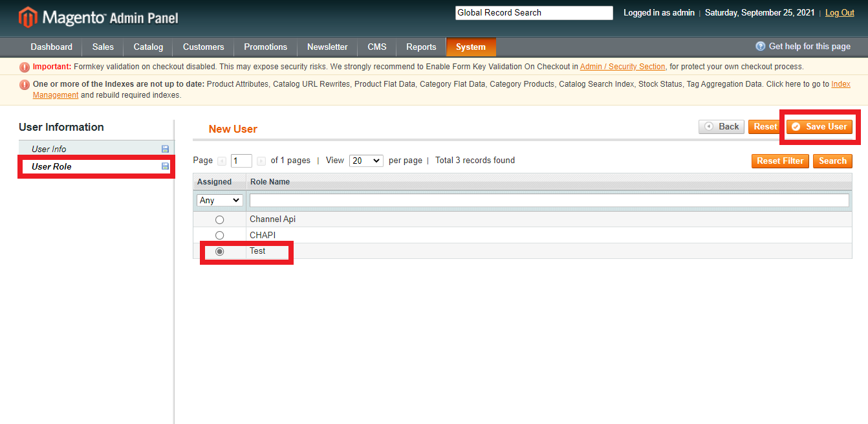
Task: Switch to the User Info tab
Action: (x=49, y=149)
